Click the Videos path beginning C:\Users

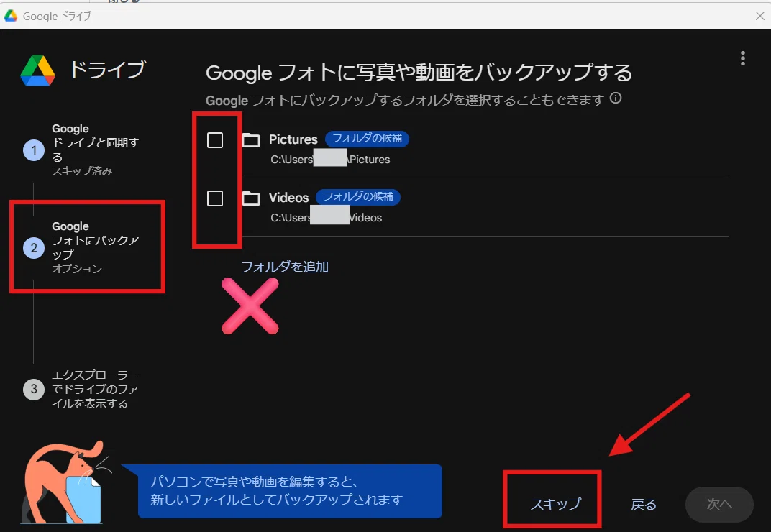(326, 217)
